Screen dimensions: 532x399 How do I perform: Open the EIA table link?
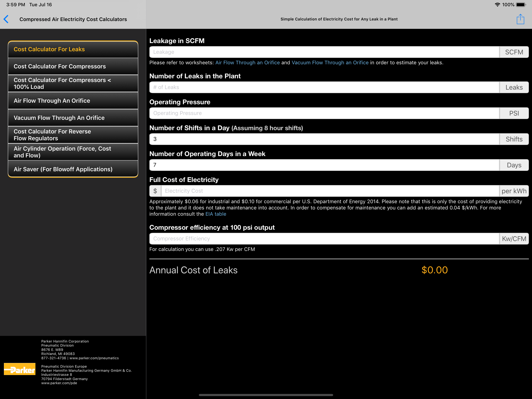click(x=216, y=214)
